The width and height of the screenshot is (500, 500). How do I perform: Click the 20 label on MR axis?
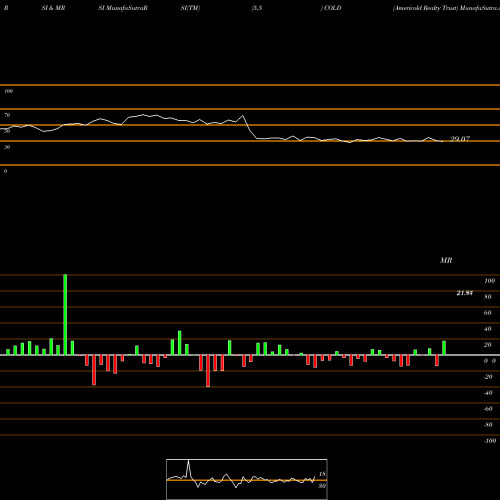488,345
